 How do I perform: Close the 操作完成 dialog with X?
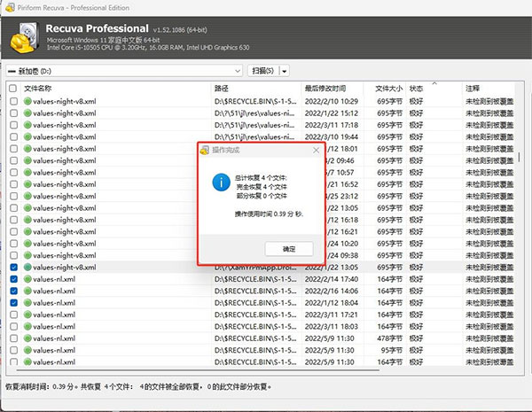pos(316,150)
